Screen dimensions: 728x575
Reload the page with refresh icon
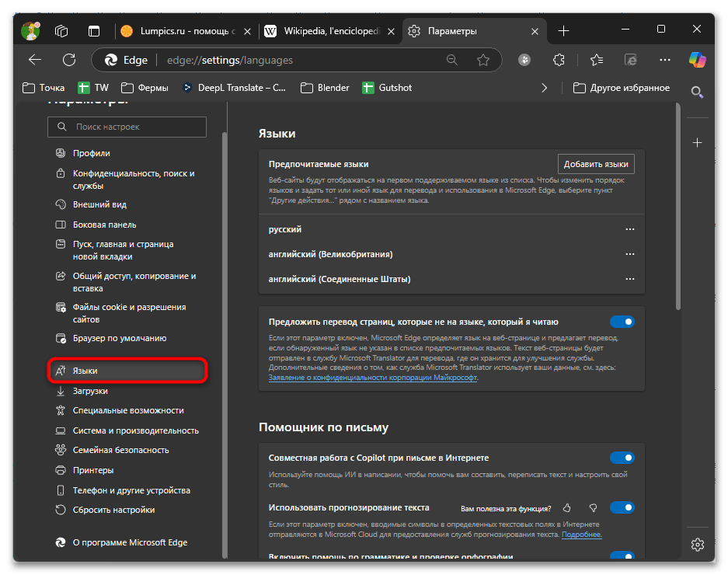pos(69,60)
